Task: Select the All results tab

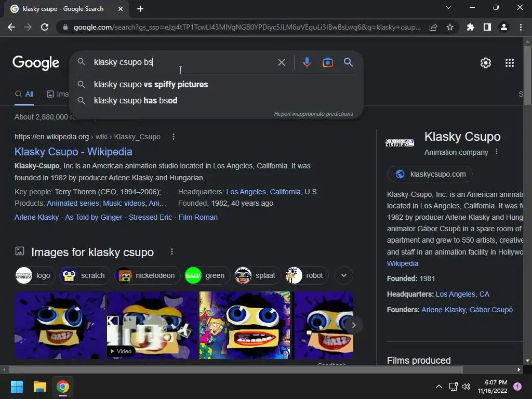Action: pyautogui.click(x=24, y=95)
